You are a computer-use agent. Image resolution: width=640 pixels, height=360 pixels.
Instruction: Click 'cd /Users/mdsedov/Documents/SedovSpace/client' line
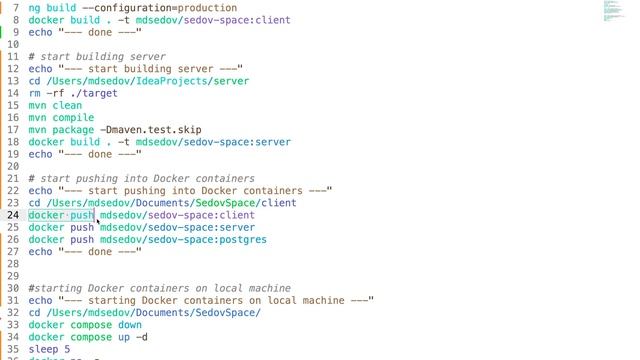click(162, 203)
